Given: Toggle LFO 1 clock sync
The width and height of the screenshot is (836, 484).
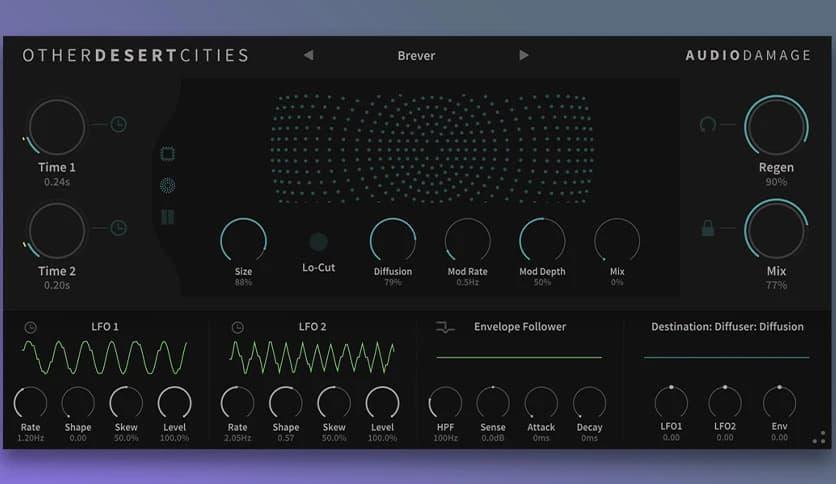Looking at the screenshot, I should (x=30, y=327).
